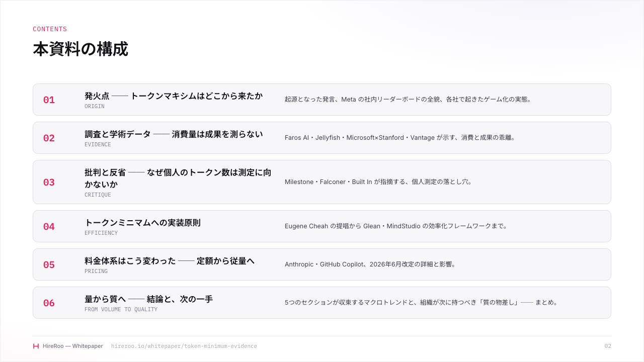Click section number 04

(49, 227)
